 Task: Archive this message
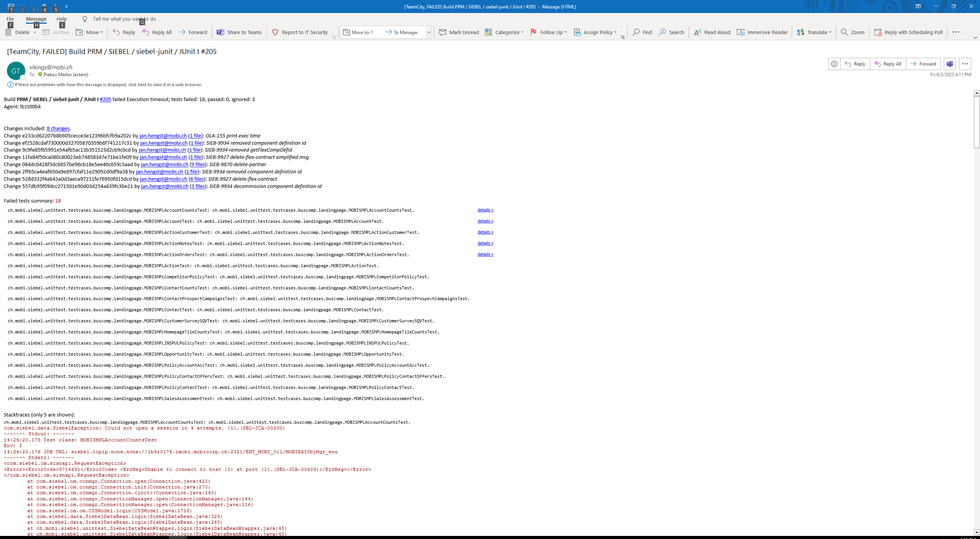click(x=56, y=32)
